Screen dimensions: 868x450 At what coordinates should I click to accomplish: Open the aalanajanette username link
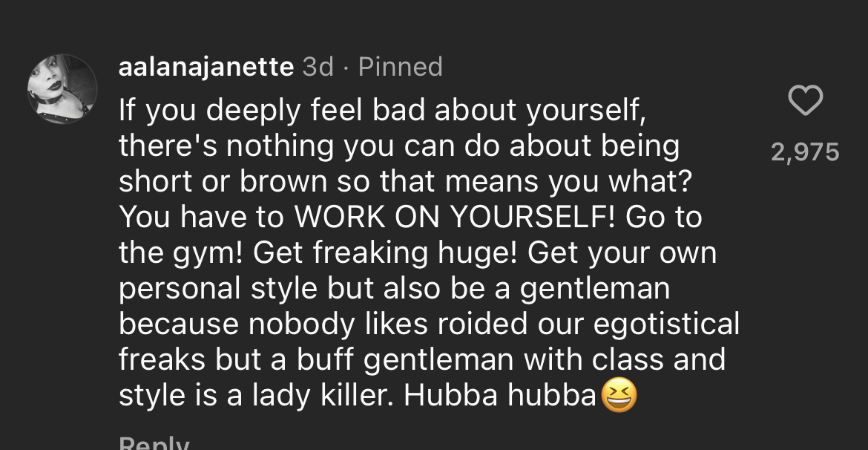pos(206,67)
